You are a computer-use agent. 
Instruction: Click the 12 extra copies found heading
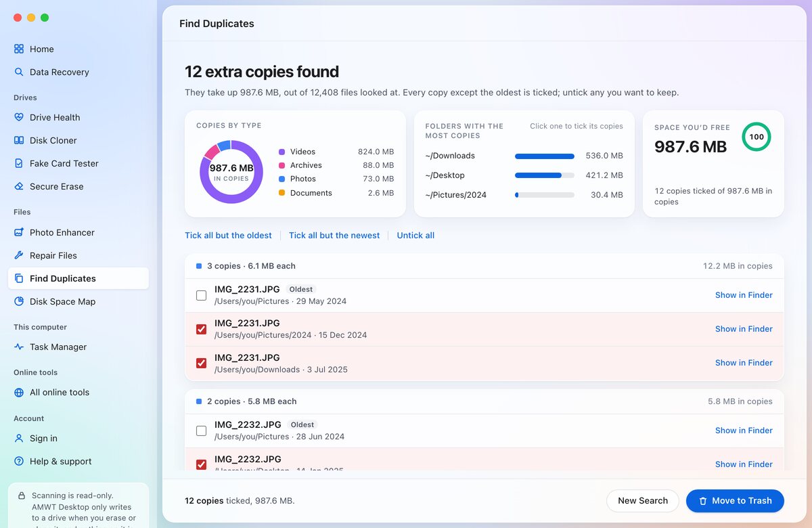pyautogui.click(x=262, y=72)
